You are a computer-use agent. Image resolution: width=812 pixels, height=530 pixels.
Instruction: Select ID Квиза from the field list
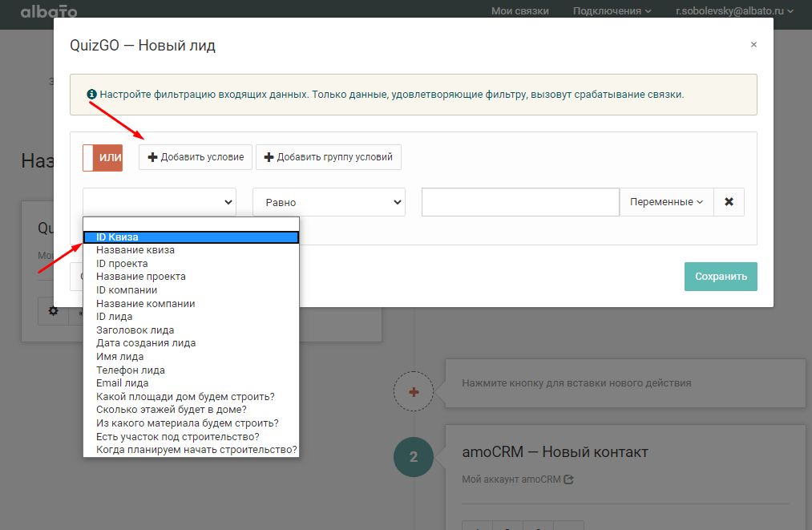click(x=191, y=237)
